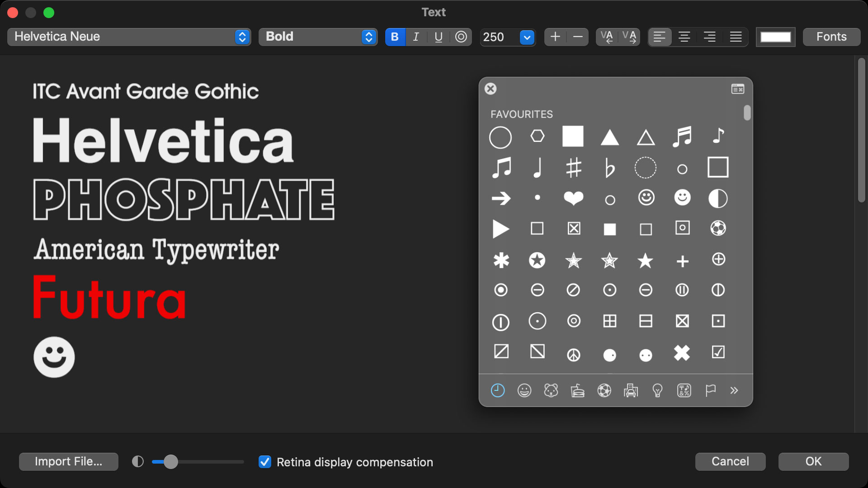The width and height of the screenshot is (868, 488).
Task: Open the white text color swatch
Action: click(776, 37)
